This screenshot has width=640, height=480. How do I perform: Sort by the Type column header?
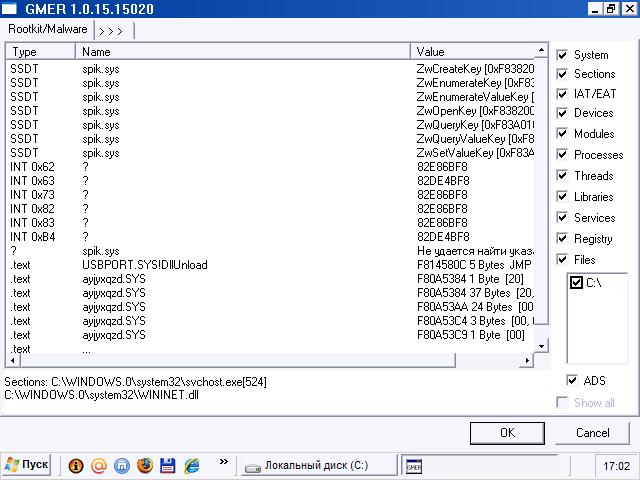click(x=40, y=52)
